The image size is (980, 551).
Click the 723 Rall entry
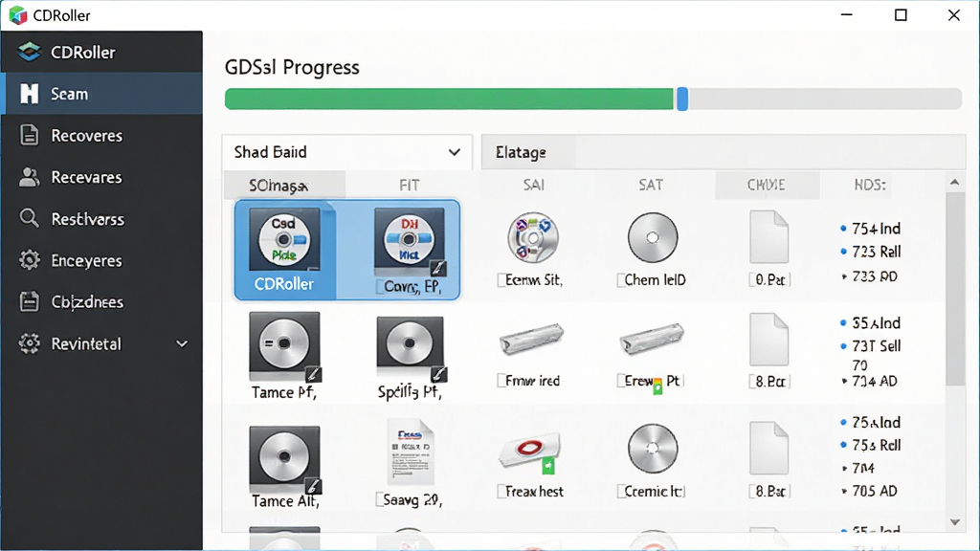[871, 252]
